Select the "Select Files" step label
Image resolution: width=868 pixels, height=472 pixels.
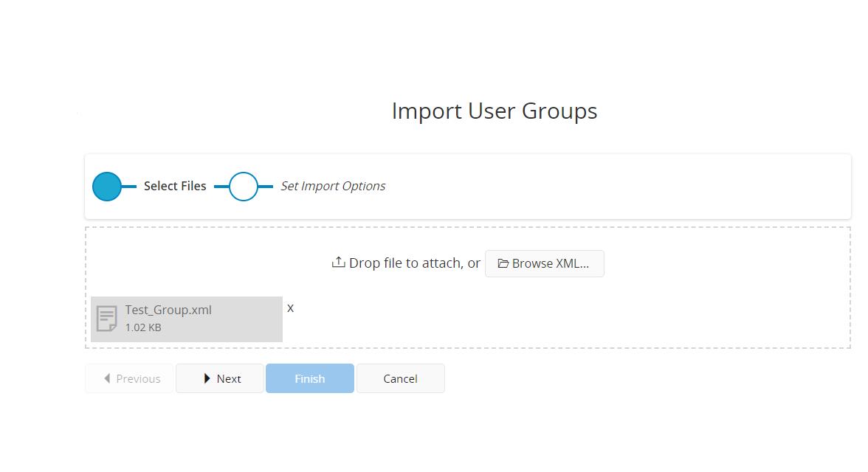(x=175, y=187)
